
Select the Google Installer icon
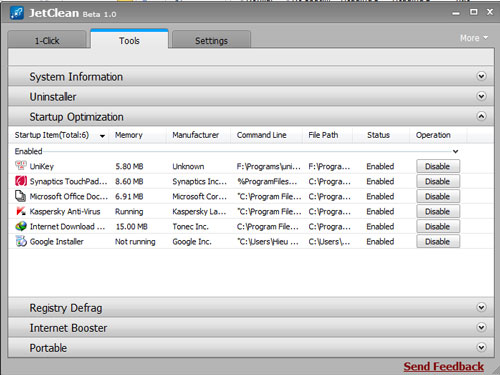(x=21, y=241)
